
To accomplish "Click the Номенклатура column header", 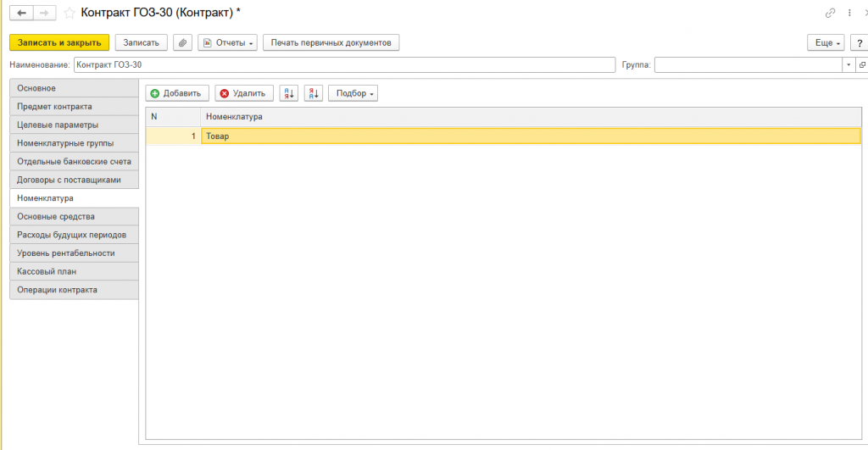I will pos(531,117).
